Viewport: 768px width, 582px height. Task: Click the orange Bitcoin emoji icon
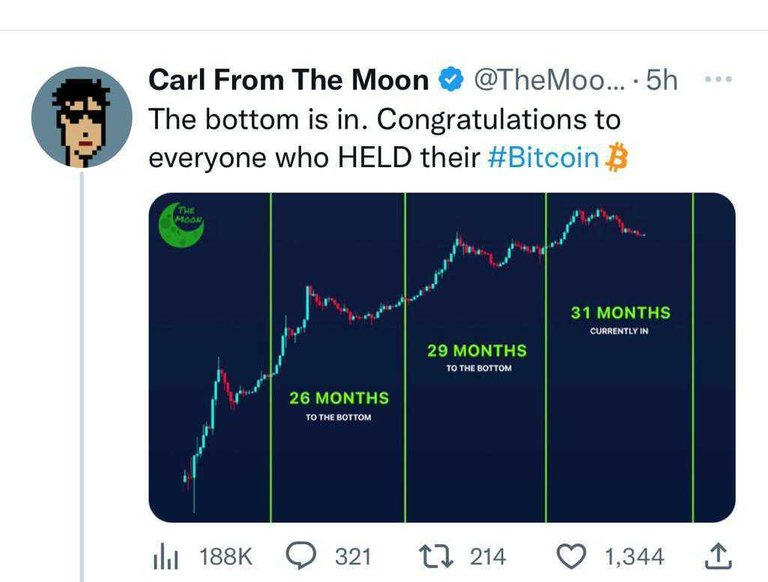pos(618,157)
